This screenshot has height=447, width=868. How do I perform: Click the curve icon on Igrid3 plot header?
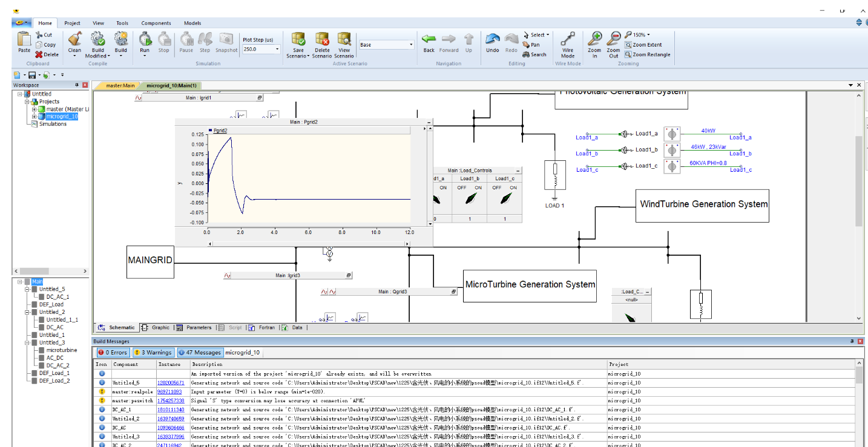tap(228, 275)
